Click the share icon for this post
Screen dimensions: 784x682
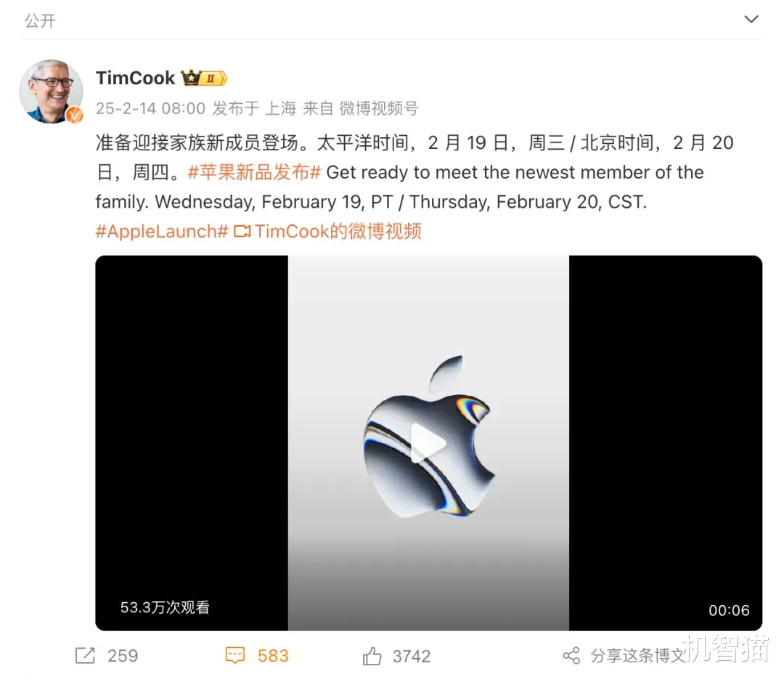pyautogui.click(x=571, y=655)
